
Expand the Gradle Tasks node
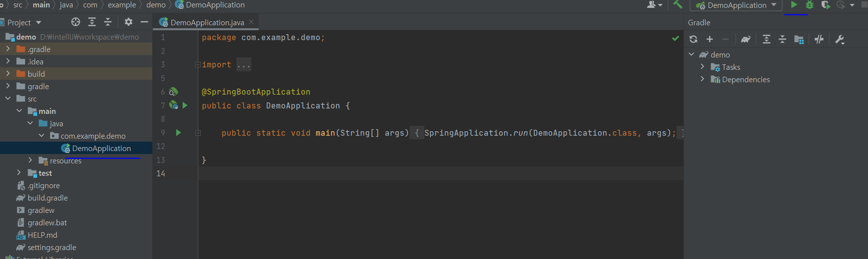(702, 66)
